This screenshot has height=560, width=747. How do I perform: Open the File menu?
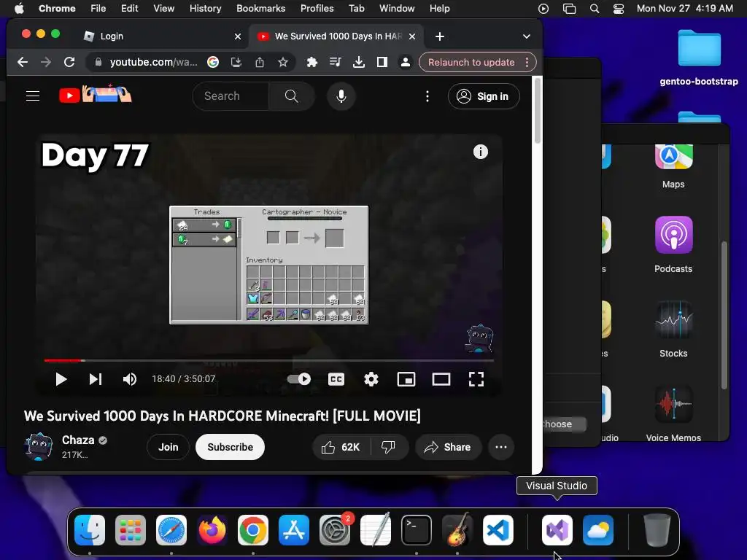coord(98,8)
